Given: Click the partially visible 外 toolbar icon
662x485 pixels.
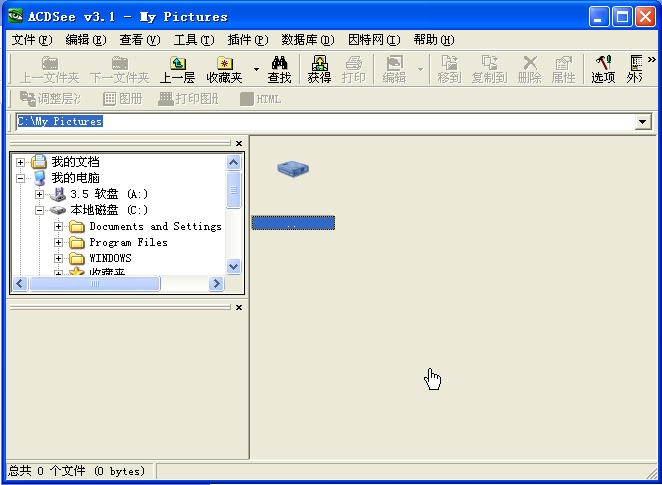Looking at the screenshot, I should pyautogui.click(x=635, y=70).
